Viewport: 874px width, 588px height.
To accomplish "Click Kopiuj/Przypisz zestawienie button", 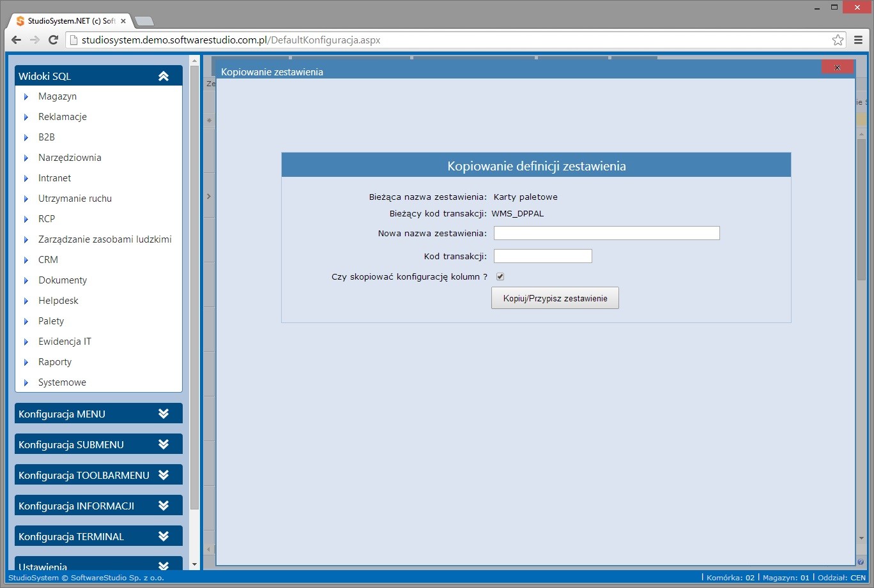I will [555, 298].
